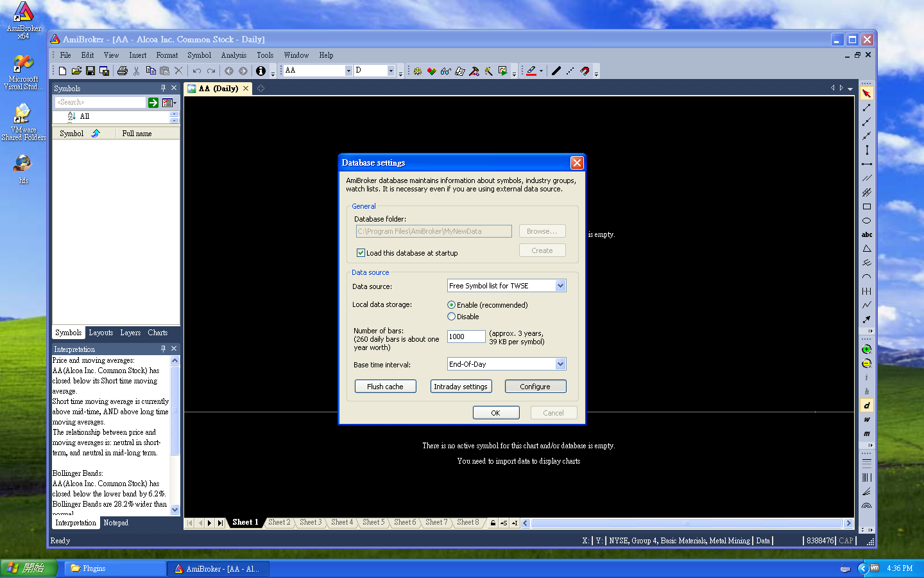Open the line color picker dropdown arrow

(x=541, y=71)
